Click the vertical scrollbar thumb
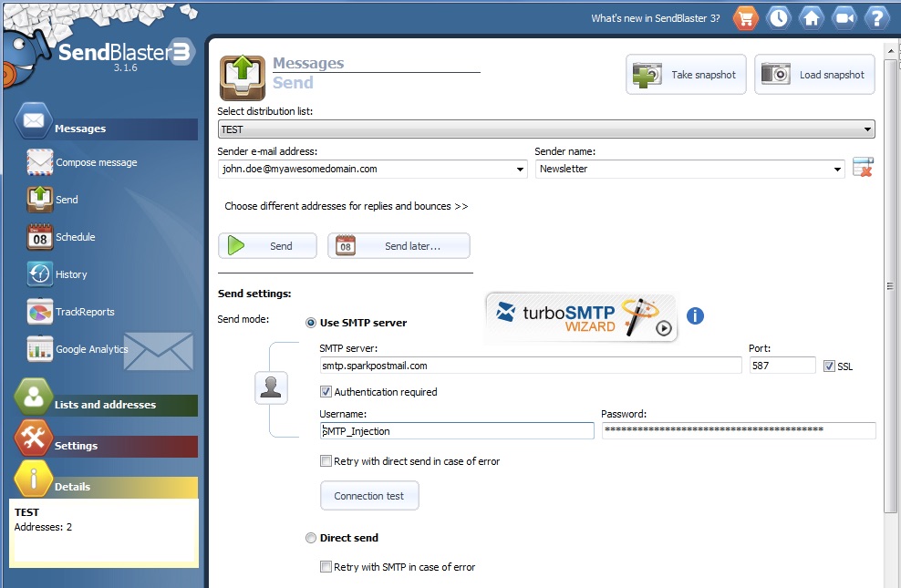This screenshot has height=588, width=901. tap(890, 285)
